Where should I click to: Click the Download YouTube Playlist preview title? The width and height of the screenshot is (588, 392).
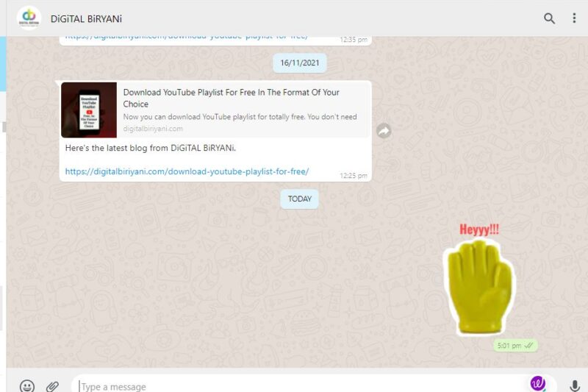coord(232,98)
